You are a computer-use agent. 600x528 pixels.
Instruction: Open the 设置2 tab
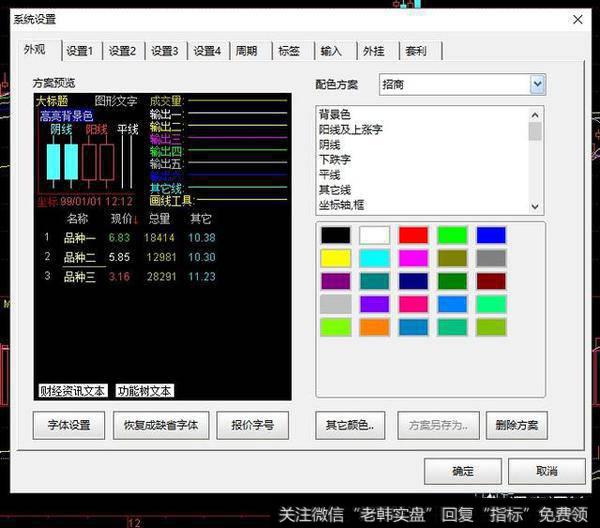tap(124, 51)
